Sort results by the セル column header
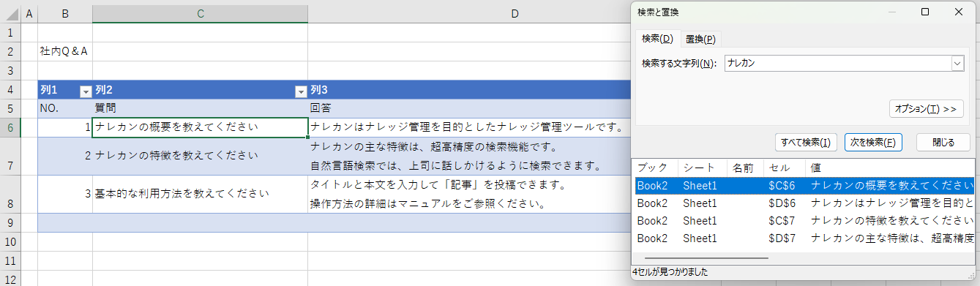 pyautogui.click(x=785, y=168)
